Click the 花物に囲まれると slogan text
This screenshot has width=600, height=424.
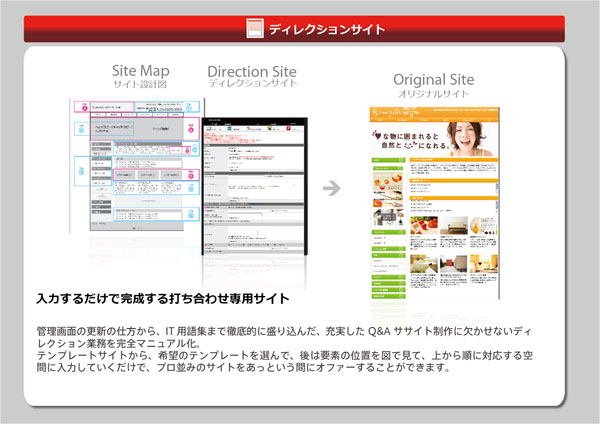pos(410,140)
